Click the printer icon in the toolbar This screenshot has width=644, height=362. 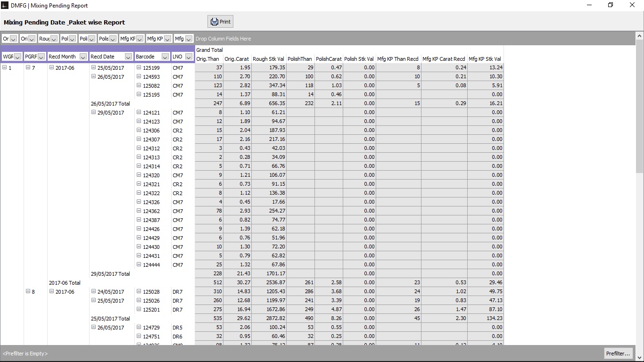[x=215, y=22]
